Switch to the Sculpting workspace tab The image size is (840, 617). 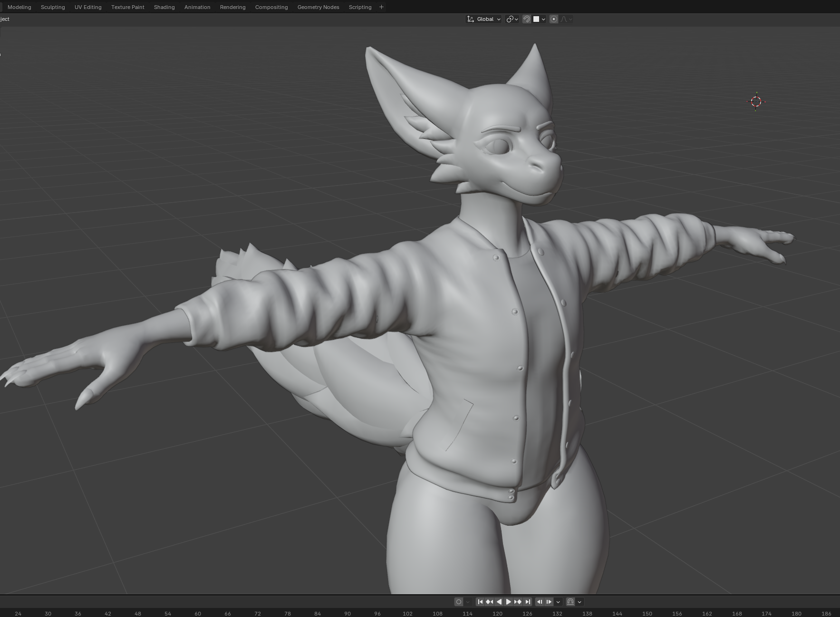53,7
